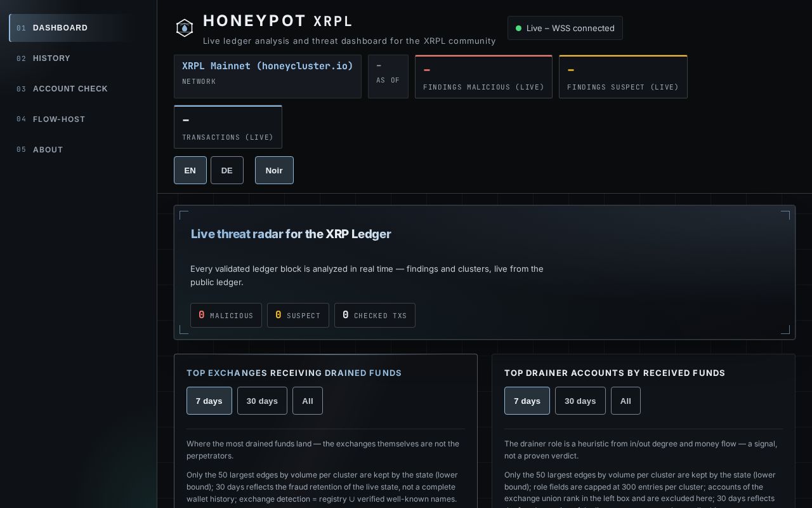Select 30 days under Top Drainer Accounts

[580, 401]
